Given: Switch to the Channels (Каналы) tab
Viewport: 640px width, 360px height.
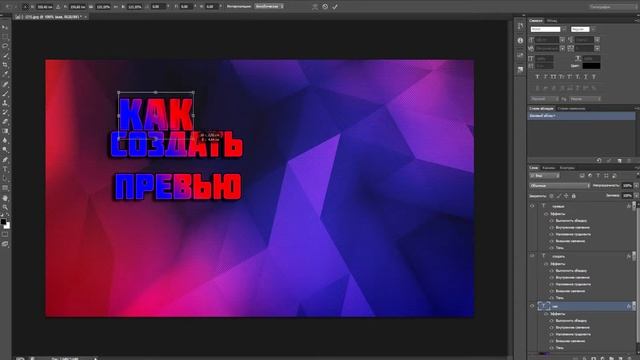Looking at the screenshot, I should (549, 168).
